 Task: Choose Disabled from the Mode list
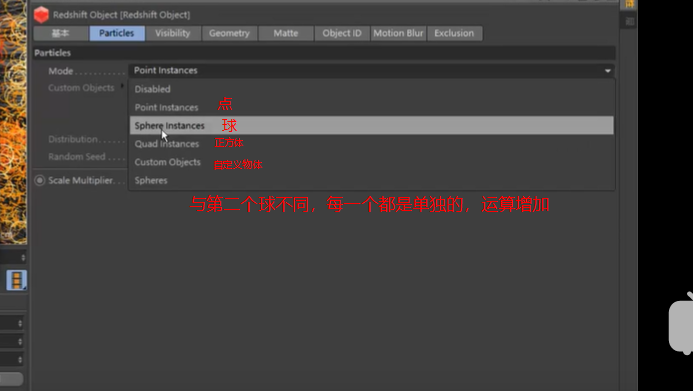click(371, 89)
